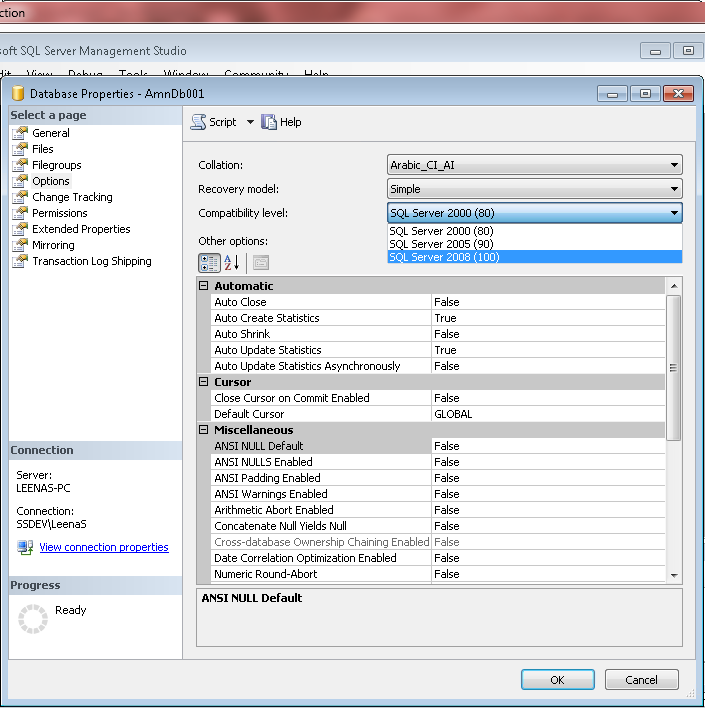The width and height of the screenshot is (705, 708).
Task: Click database icon in dialog title bar
Action: [x=18, y=93]
